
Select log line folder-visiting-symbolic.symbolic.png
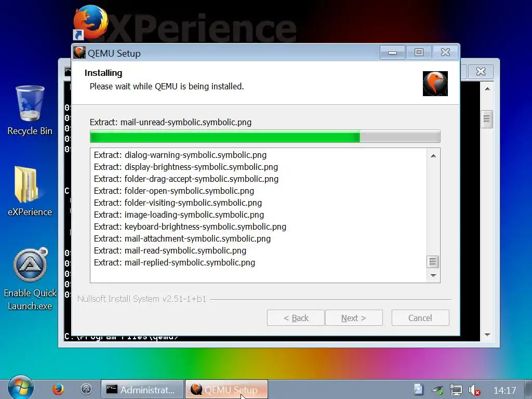click(x=178, y=203)
